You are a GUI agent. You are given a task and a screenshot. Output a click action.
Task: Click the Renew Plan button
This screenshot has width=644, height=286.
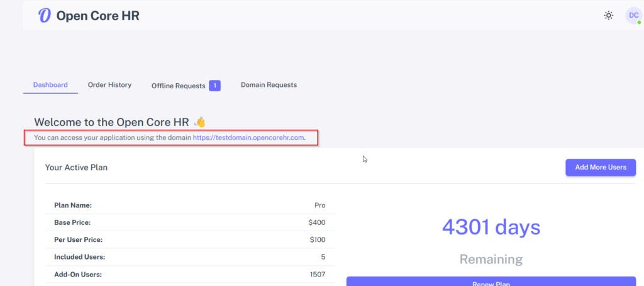pyautogui.click(x=491, y=282)
